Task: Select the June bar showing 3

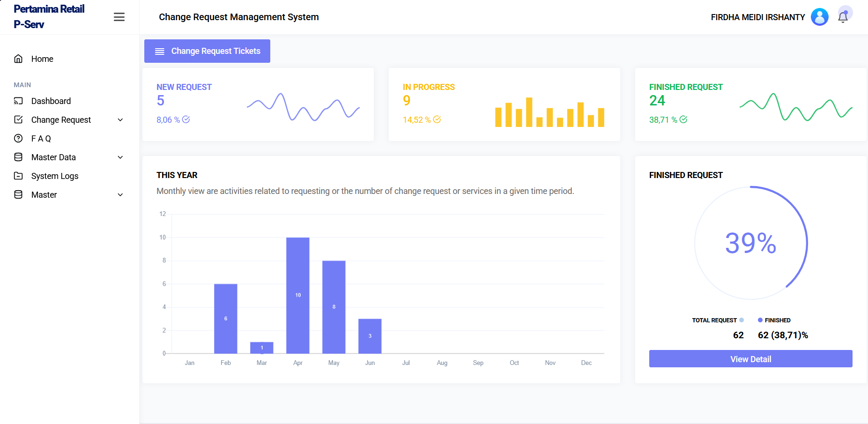Action: click(370, 336)
